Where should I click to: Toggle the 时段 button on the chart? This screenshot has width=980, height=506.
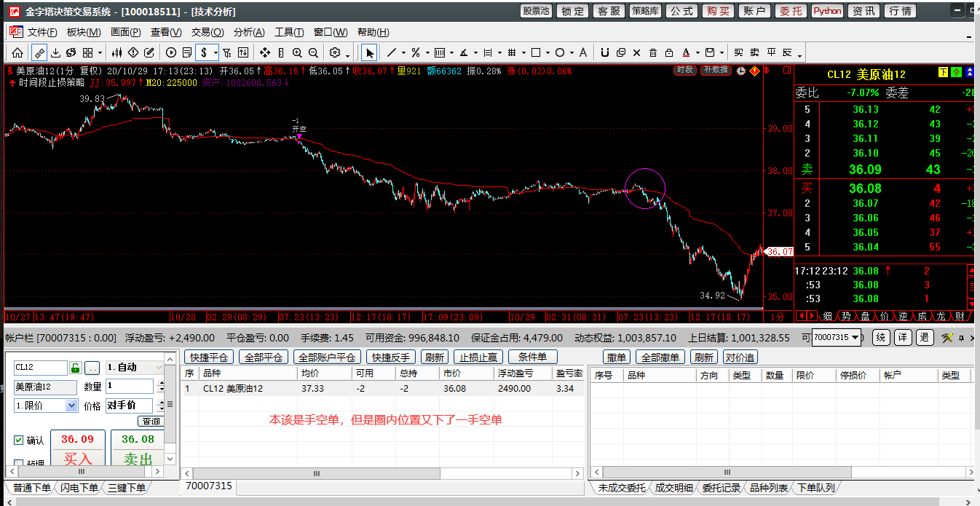[x=684, y=71]
